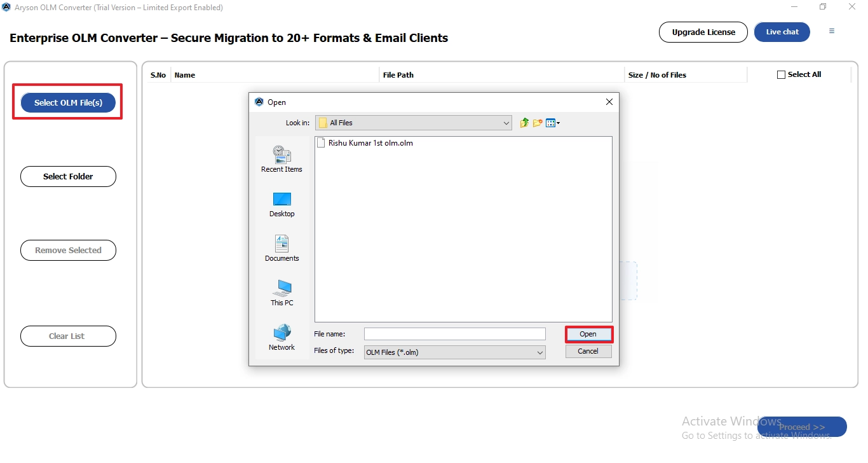Open the view menu icon in Open dialog

(x=552, y=123)
